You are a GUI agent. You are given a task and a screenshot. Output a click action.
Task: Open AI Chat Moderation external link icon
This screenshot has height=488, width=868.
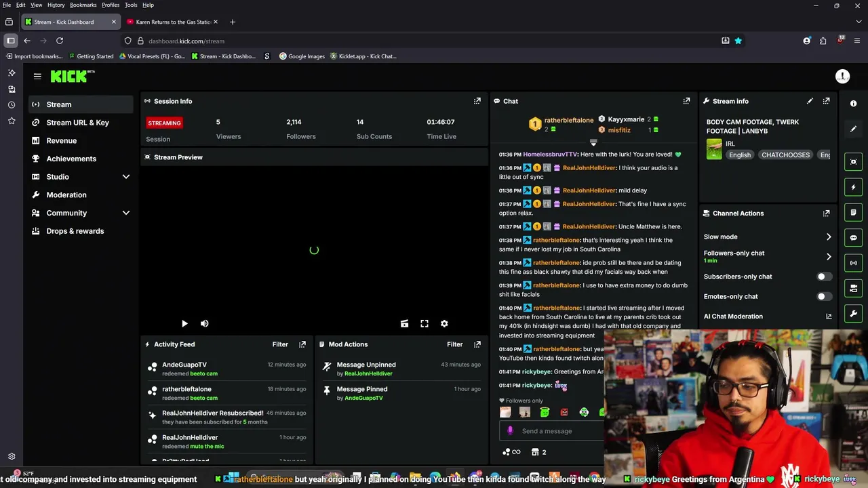pos(829,317)
